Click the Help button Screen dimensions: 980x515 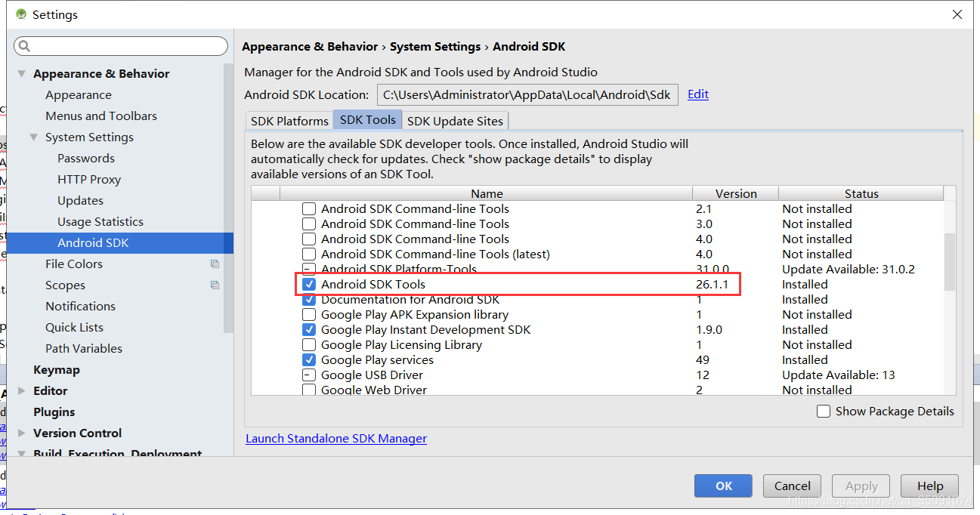930,486
